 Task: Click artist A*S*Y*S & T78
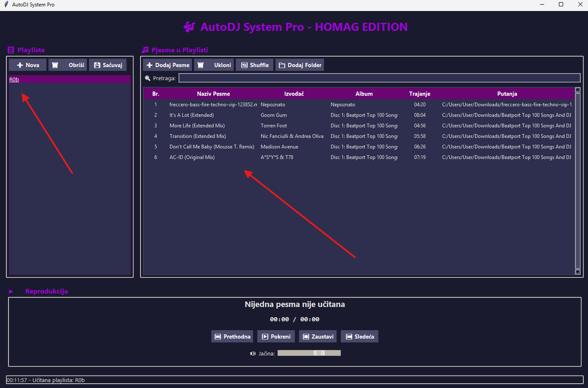pyautogui.click(x=277, y=157)
